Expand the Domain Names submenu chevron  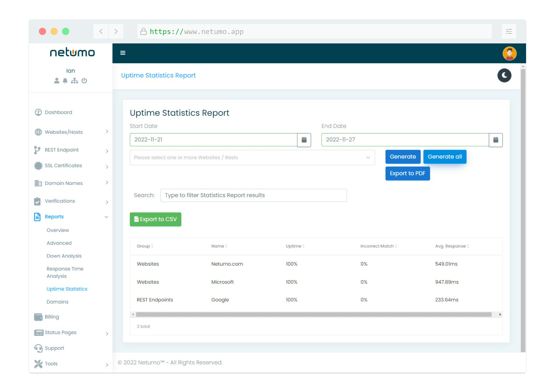click(x=107, y=183)
